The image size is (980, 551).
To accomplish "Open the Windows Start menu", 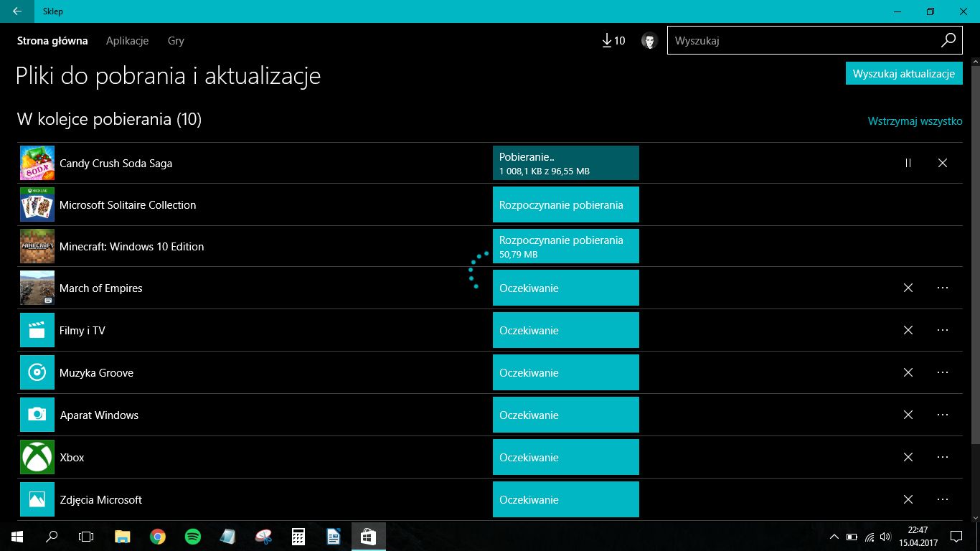I will 17,536.
